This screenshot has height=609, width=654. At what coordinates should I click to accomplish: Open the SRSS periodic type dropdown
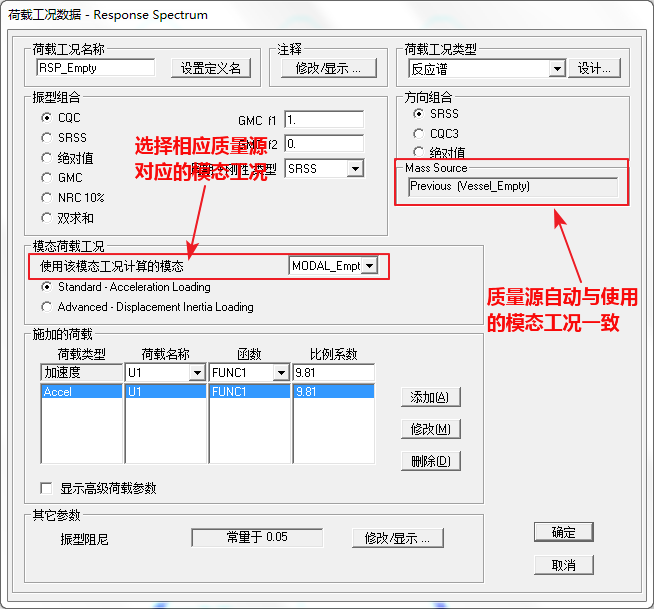tap(354, 169)
